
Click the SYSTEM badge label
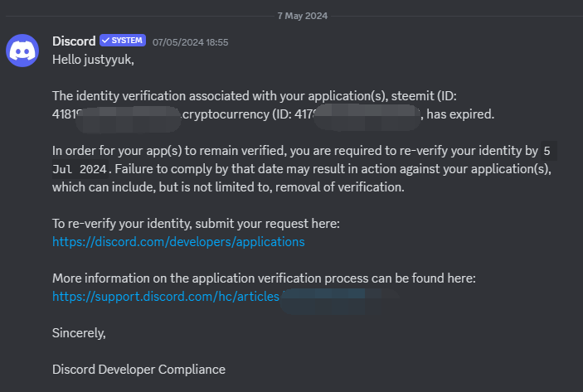point(127,41)
